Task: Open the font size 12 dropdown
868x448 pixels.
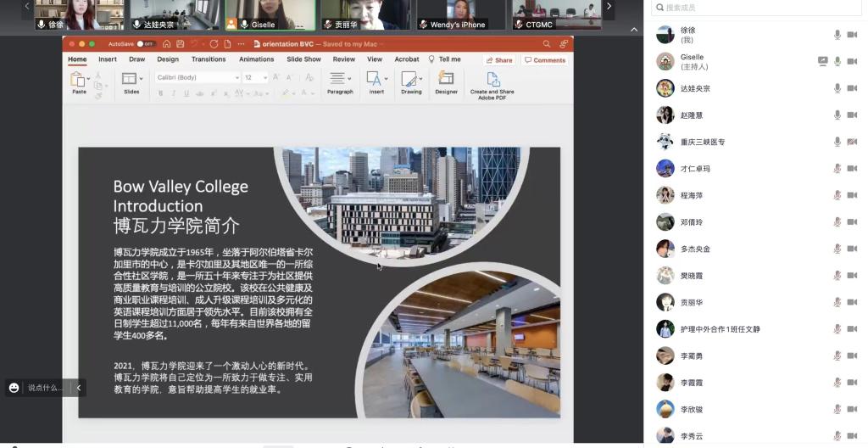Action: [x=255, y=77]
